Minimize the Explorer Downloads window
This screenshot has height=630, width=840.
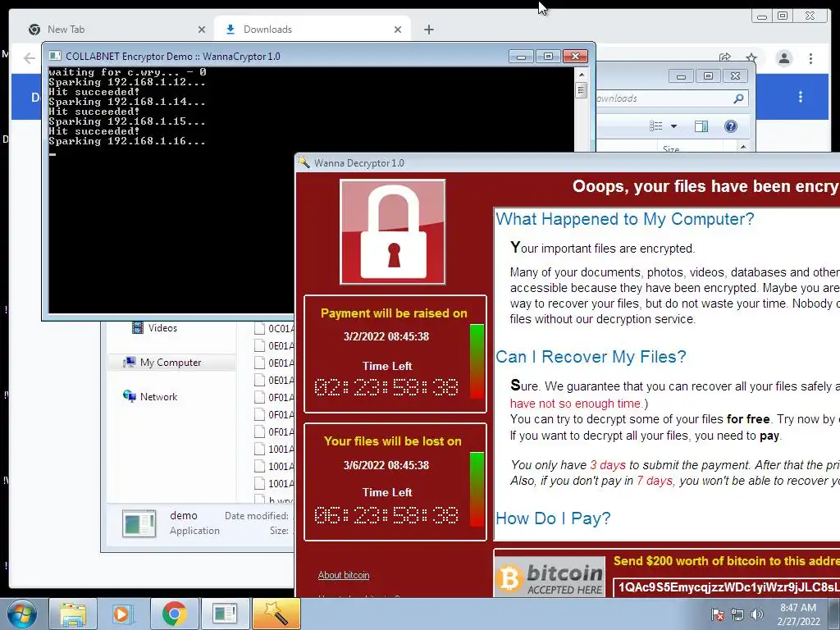(681, 76)
